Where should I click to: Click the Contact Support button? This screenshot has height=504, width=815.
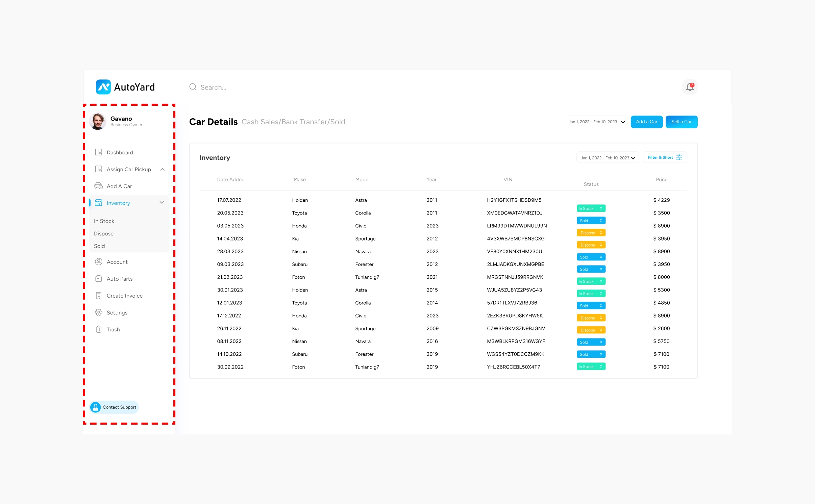pyautogui.click(x=114, y=407)
